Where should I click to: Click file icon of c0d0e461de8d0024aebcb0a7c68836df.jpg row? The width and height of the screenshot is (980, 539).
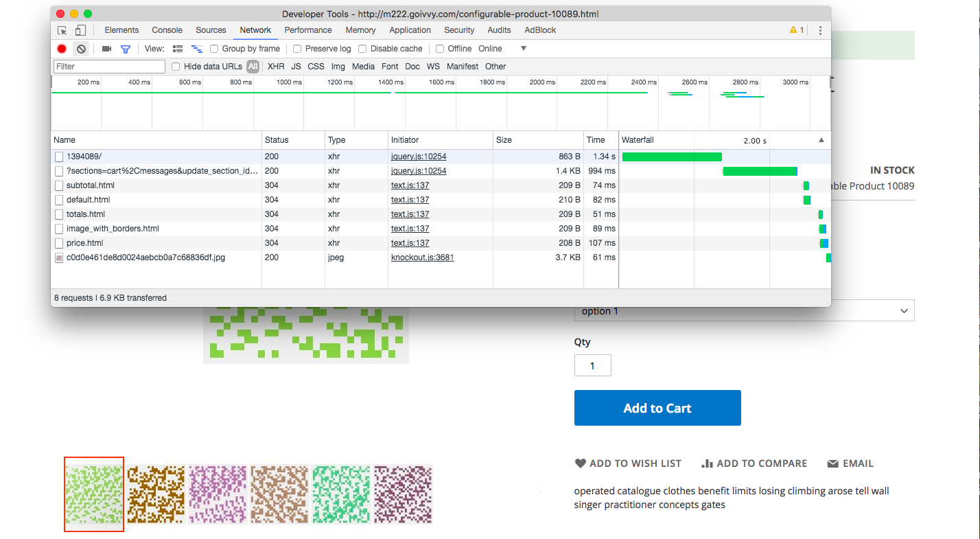[59, 257]
